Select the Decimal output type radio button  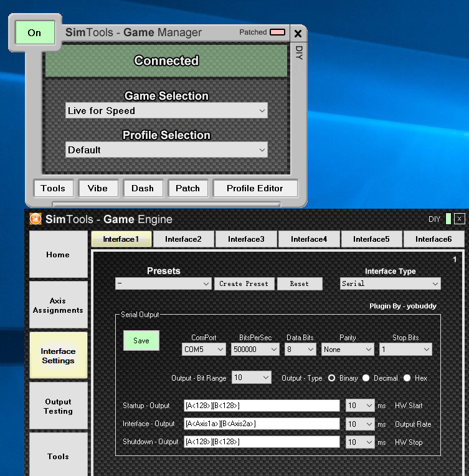tap(366, 378)
